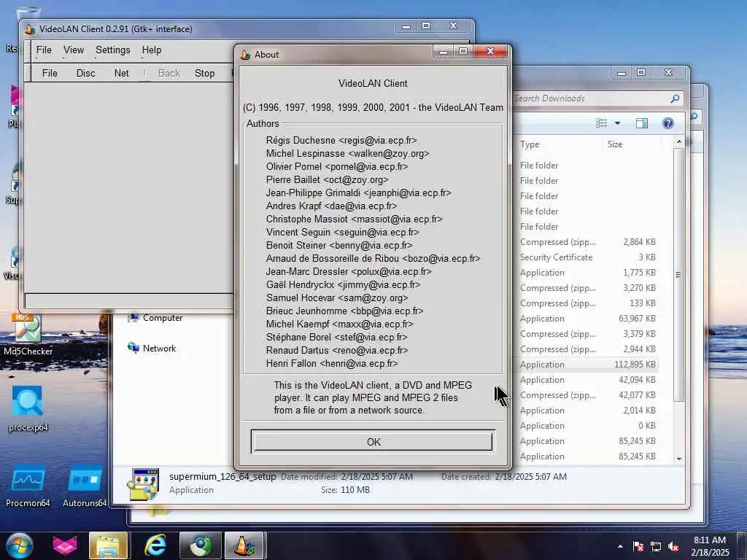This screenshot has width=747, height=560.
Task: Select the 2,864 KB Compressed row
Action: (x=588, y=242)
